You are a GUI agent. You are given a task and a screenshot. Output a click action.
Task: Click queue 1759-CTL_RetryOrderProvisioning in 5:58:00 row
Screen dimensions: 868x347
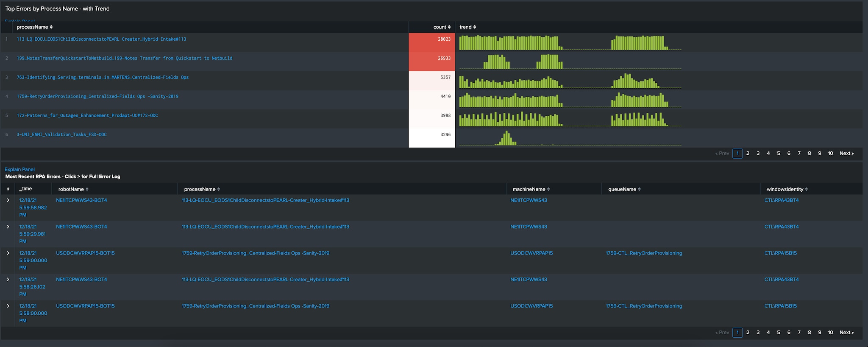pos(644,306)
